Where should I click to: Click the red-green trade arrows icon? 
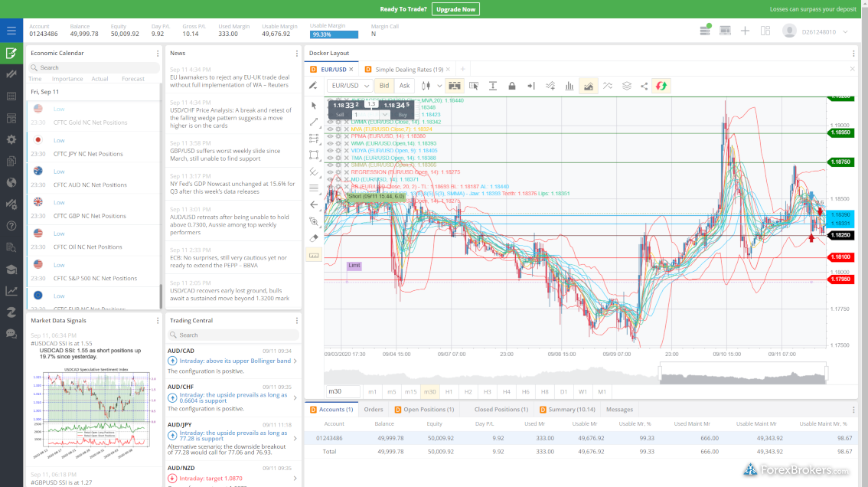tap(661, 86)
